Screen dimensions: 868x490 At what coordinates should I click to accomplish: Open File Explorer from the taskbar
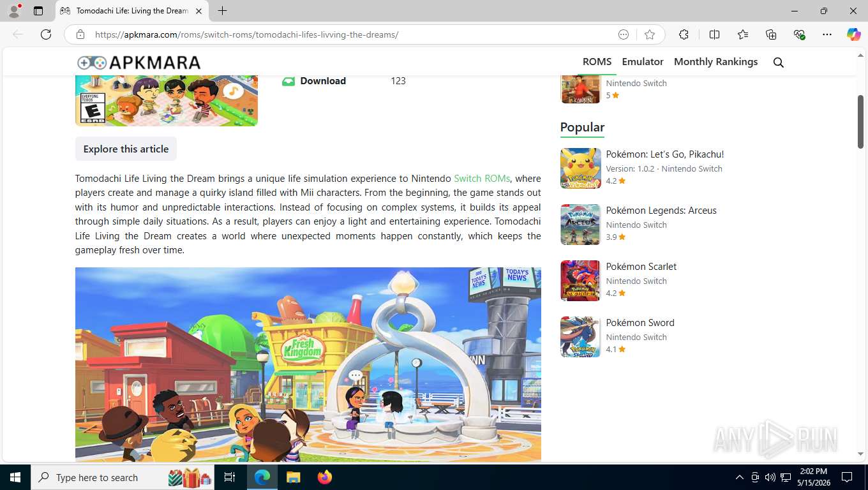(293, 477)
